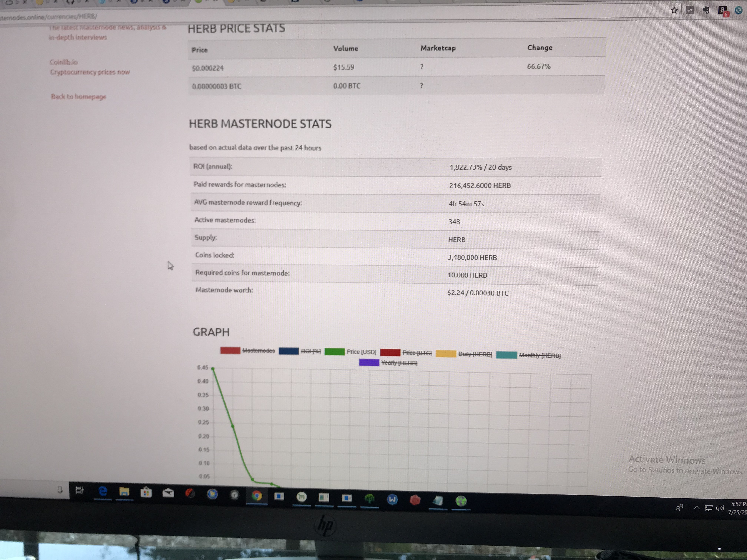Click the chart graph extension icon

690,11
